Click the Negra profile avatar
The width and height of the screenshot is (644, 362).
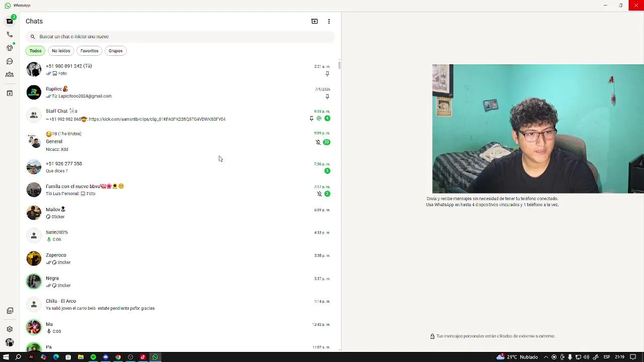[x=34, y=282]
